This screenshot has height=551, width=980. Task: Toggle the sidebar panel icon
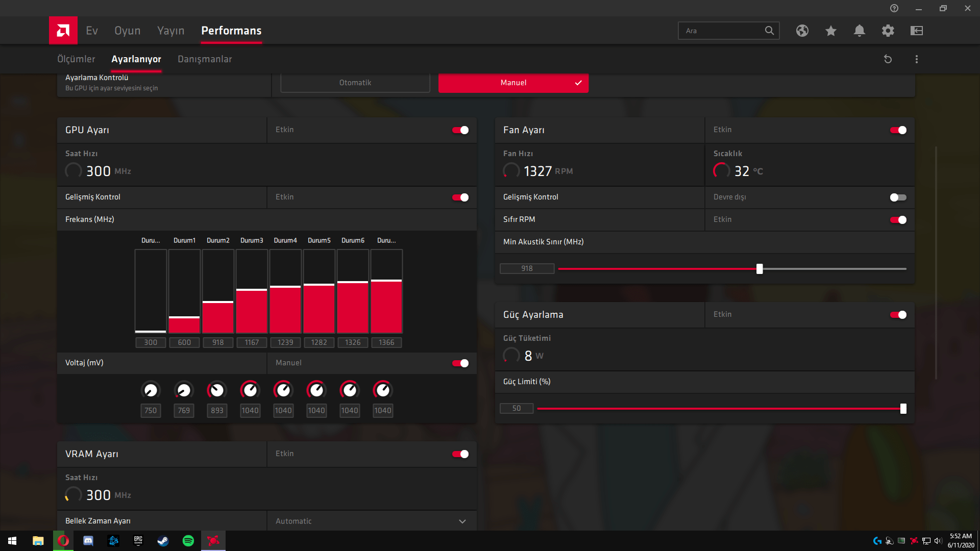[916, 31]
